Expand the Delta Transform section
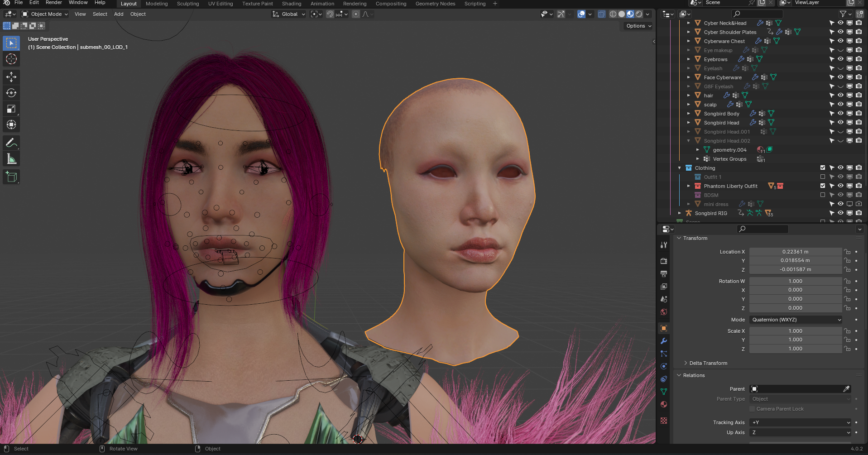Image resolution: width=868 pixels, height=455 pixels. (708, 363)
